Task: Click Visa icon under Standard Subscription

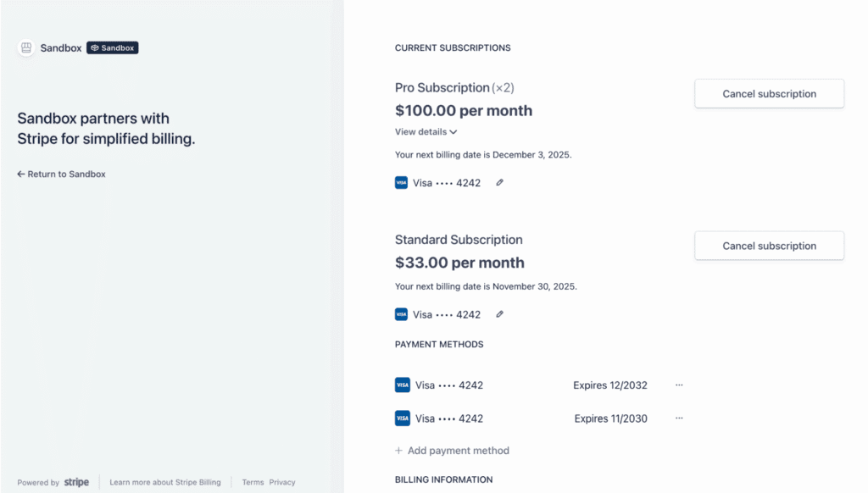Action: point(402,314)
